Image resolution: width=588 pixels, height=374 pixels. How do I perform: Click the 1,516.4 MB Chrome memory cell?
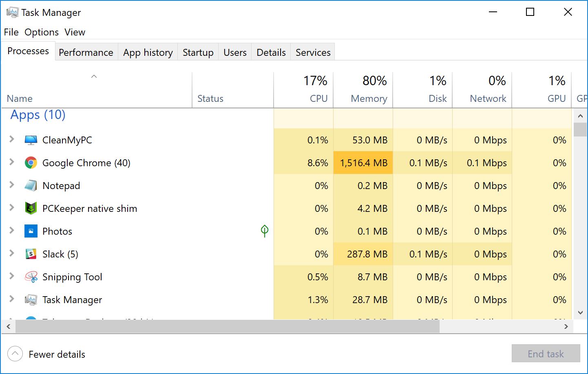[363, 163]
